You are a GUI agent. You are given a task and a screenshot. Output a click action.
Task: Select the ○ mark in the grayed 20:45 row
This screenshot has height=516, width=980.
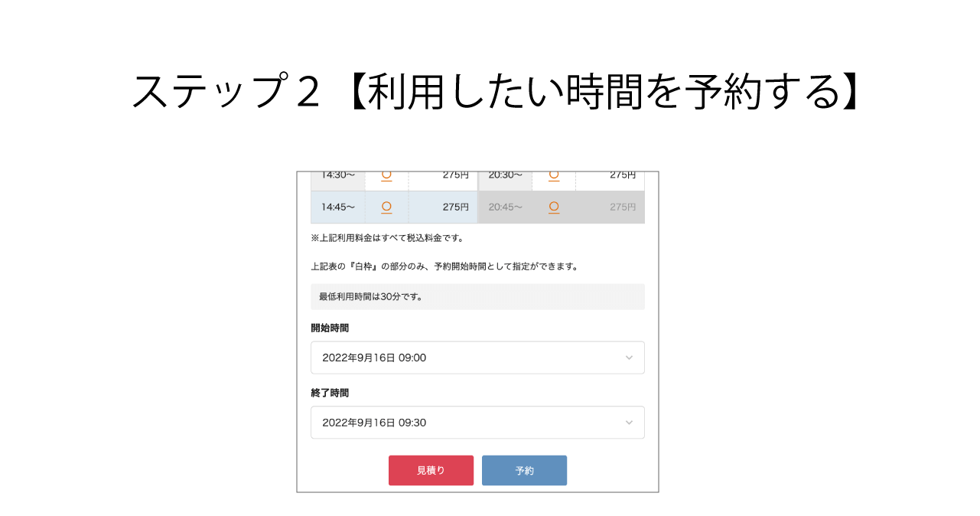553,207
